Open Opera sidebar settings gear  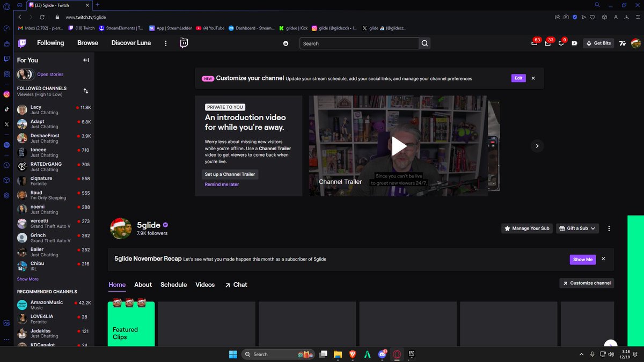[6, 195]
